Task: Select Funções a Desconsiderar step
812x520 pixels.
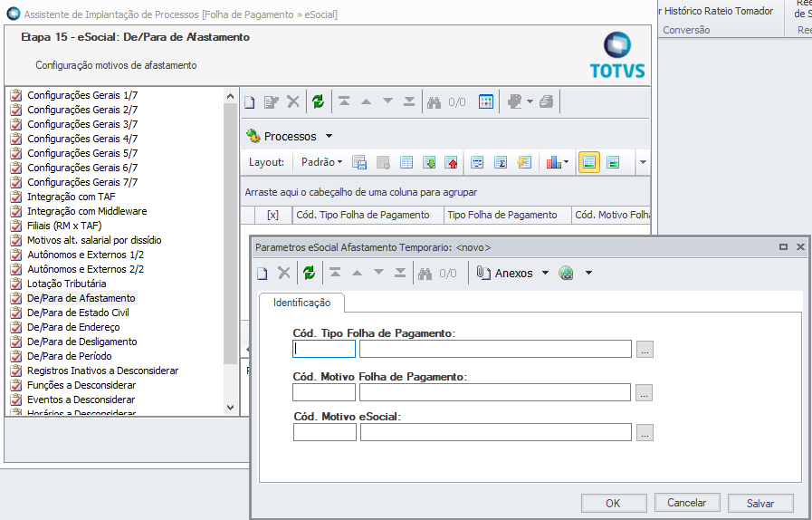Action: [81, 386]
